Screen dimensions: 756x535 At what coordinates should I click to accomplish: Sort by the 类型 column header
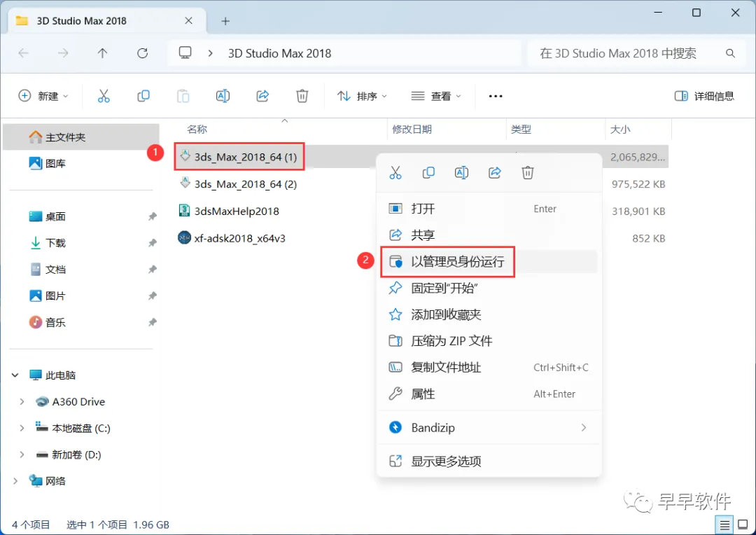click(x=521, y=130)
